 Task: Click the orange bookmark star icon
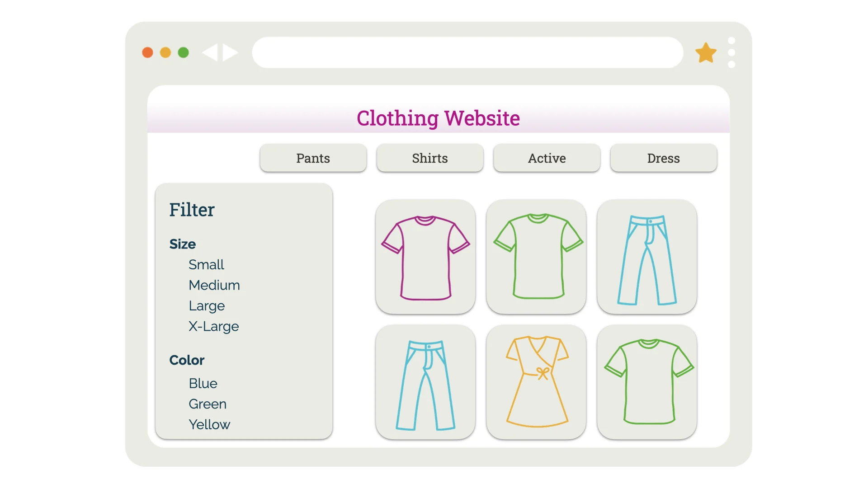(x=706, y=52)
